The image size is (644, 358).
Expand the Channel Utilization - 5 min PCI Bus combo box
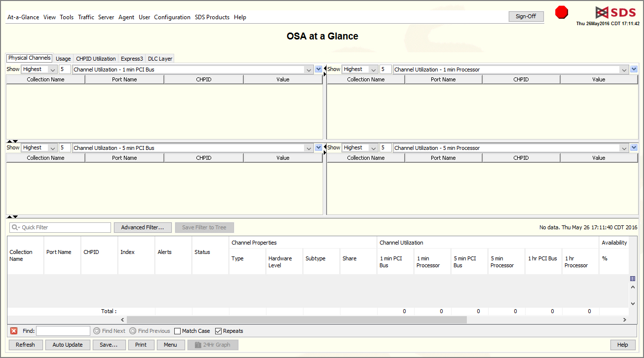coord(309,148)
